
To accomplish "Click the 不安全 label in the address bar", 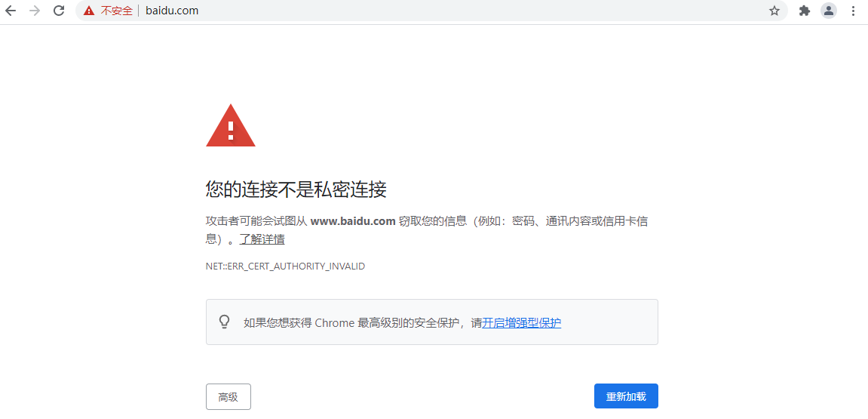I will 116,11.
